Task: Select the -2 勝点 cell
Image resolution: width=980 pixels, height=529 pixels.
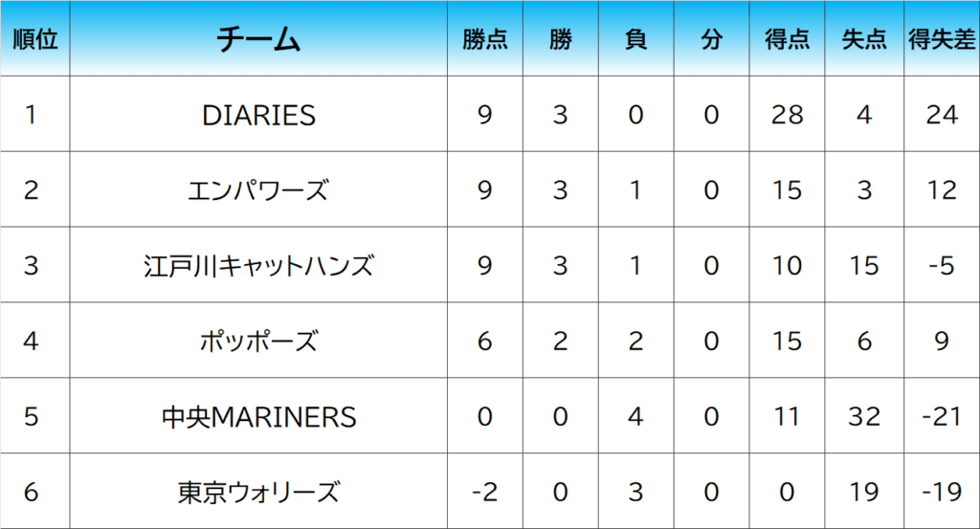Action: coord(485,492)
